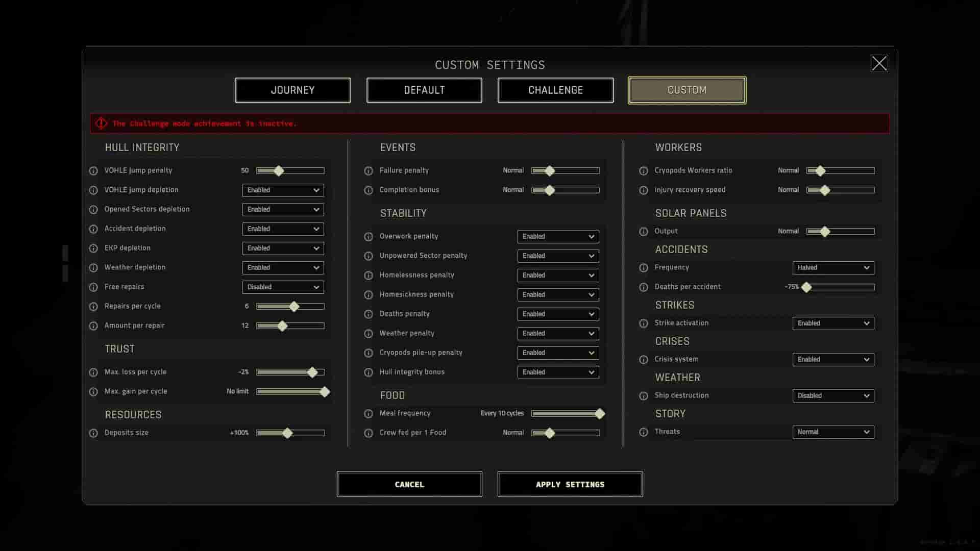
Task: Open VOHLE jump depletion dropdown
Action: (283, 190)
